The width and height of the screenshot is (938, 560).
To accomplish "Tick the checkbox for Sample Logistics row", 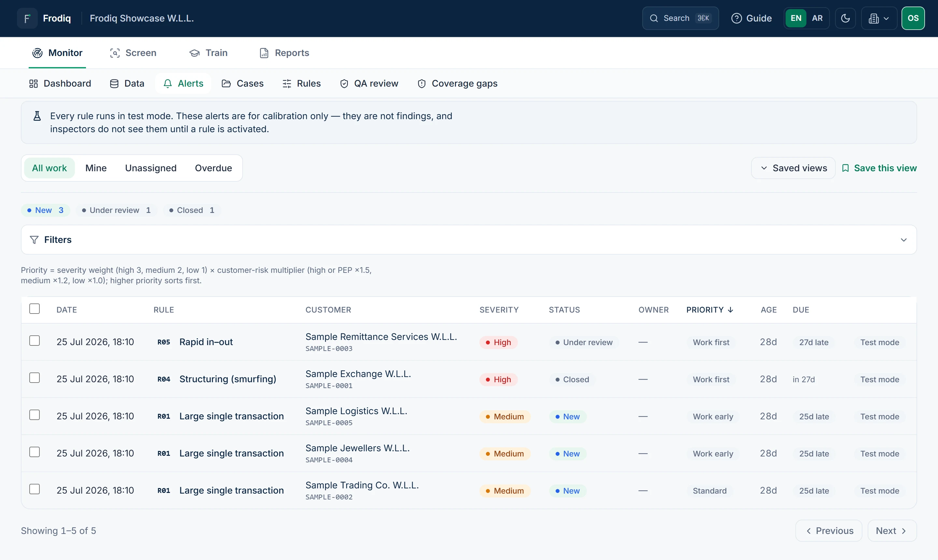I will [x=34, y=415].
